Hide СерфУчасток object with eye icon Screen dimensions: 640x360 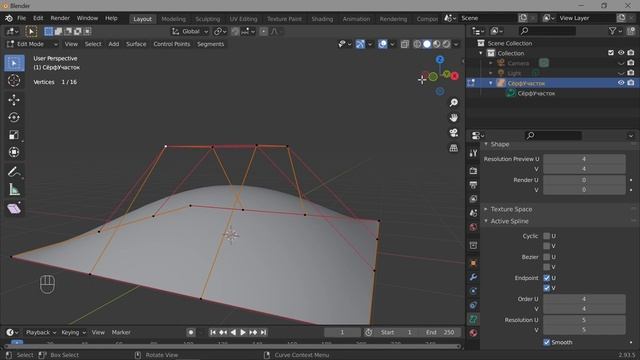[x=621, y=83]
